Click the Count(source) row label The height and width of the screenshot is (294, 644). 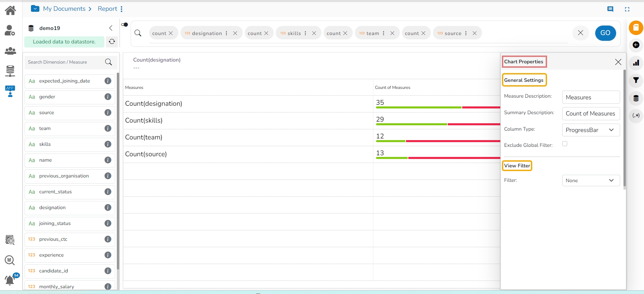[x=146, y=154]
